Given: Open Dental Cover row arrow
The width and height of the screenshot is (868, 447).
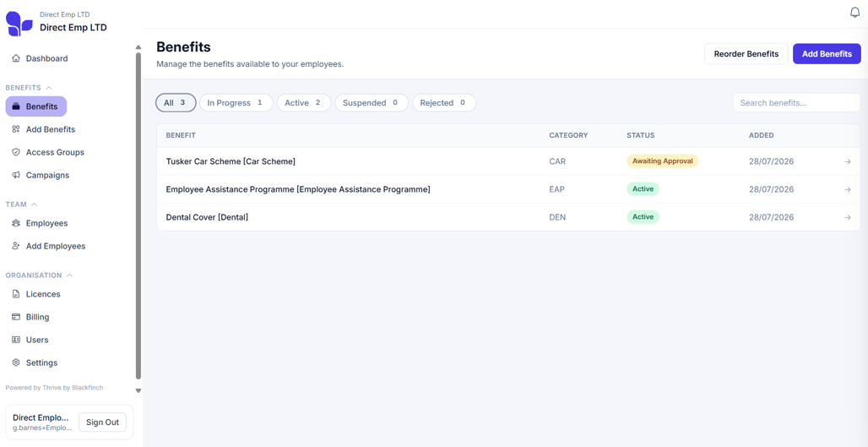Looking at the screenshot, I should point(848,217).
